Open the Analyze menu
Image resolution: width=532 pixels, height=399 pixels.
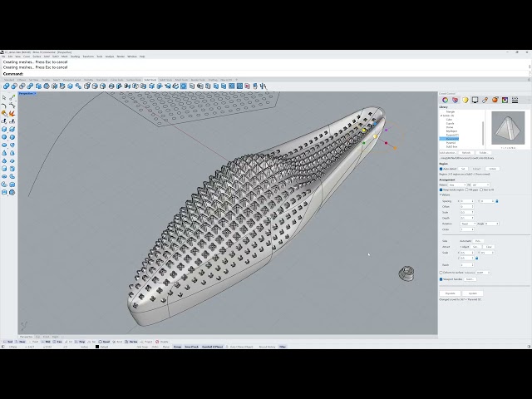(x=110, y=57)
